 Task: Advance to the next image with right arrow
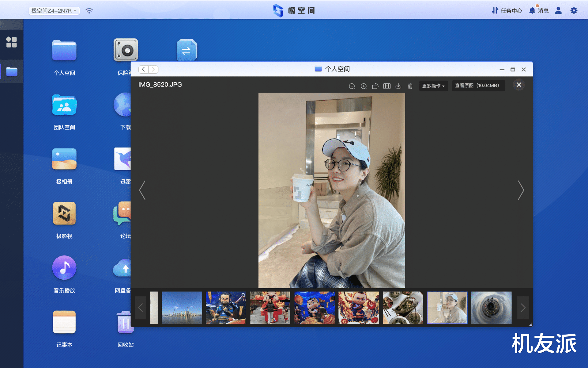pyautogui.click(x=521, y=190)
